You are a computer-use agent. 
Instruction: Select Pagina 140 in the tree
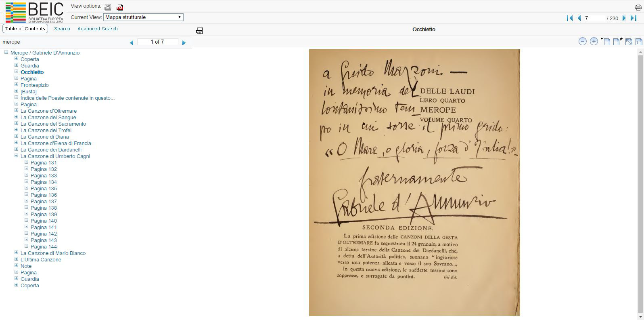coord(44,221)
